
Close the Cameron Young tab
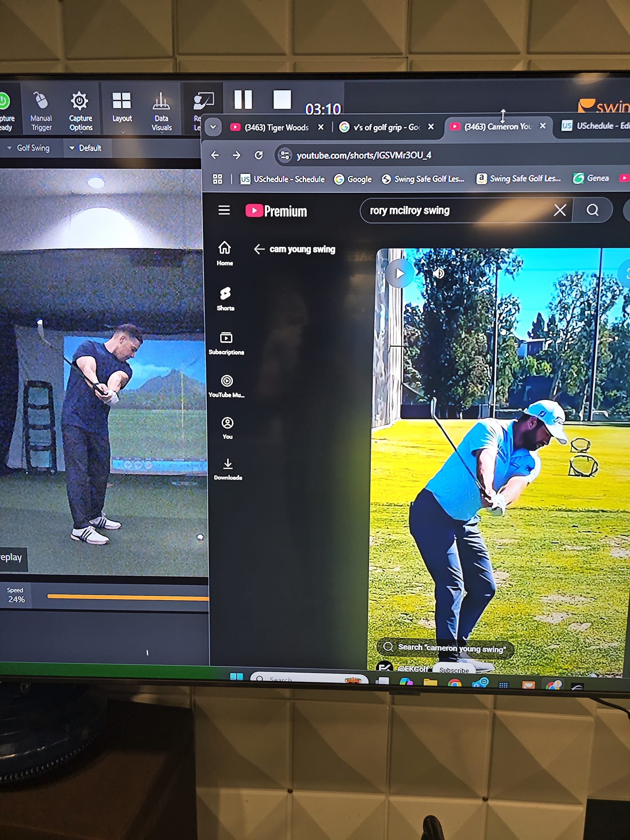coord(543,126)
